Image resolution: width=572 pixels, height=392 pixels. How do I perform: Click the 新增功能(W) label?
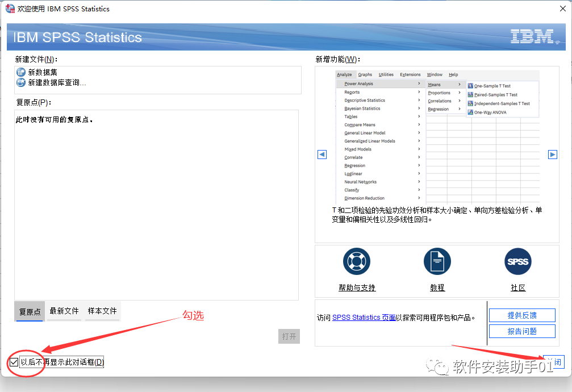point(338,59)
